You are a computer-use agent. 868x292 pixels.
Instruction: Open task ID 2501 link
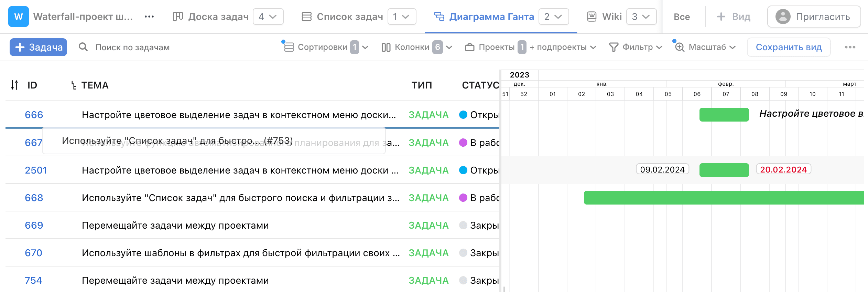point(36,170)
